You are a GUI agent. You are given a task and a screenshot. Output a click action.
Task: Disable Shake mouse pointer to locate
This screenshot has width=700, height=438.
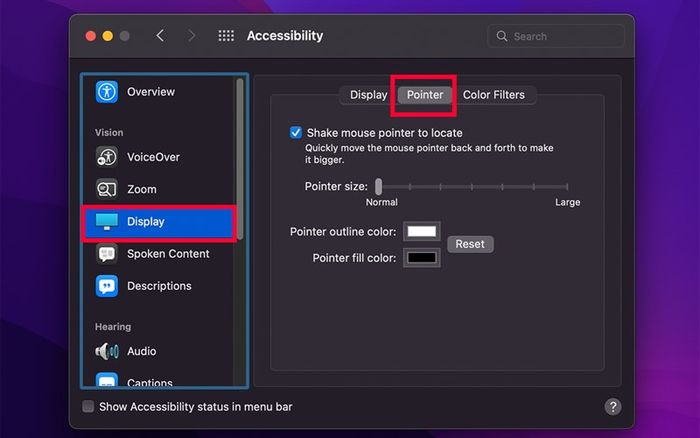296,132
